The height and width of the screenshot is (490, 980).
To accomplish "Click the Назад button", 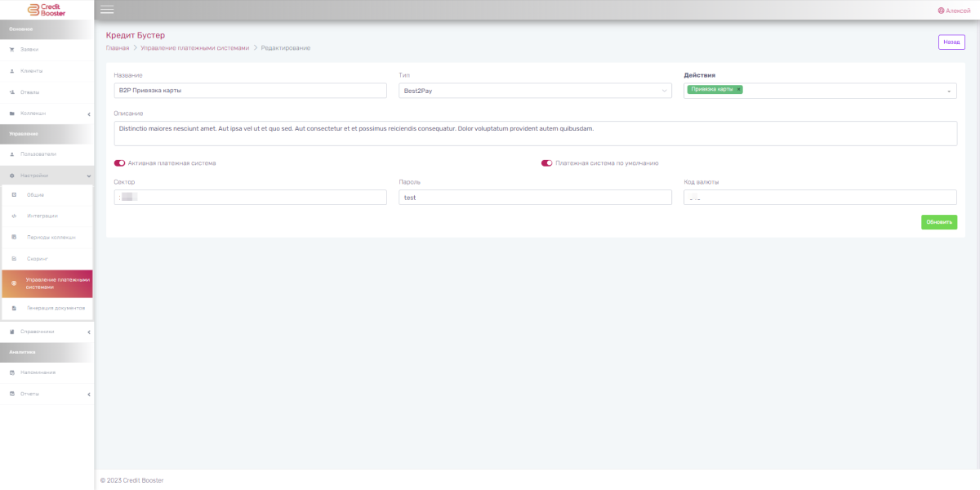I will 951,42.
